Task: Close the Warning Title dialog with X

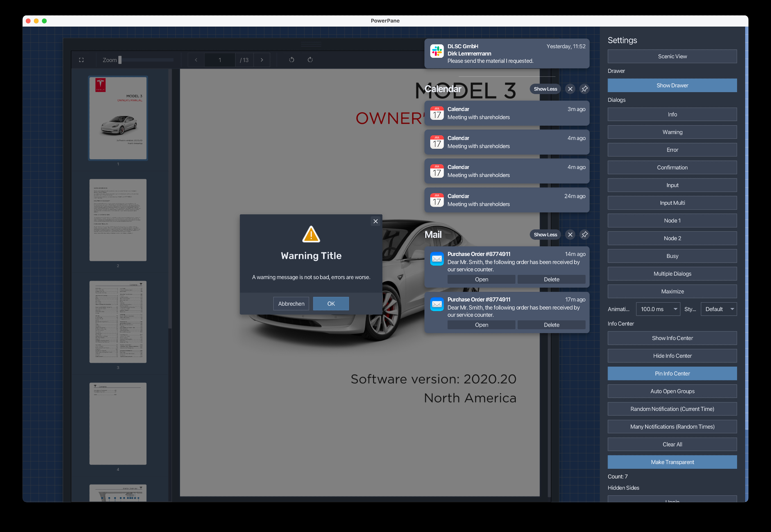Action: pos(375,221)
